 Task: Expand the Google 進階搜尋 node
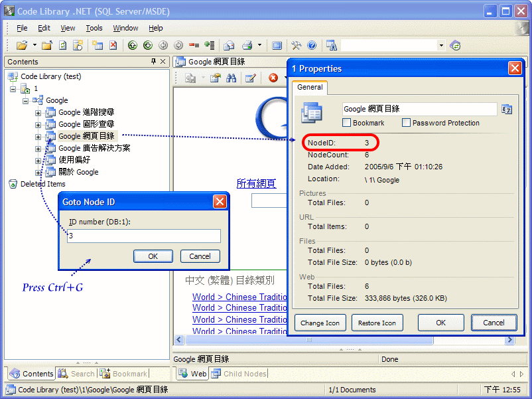(38, 113)
